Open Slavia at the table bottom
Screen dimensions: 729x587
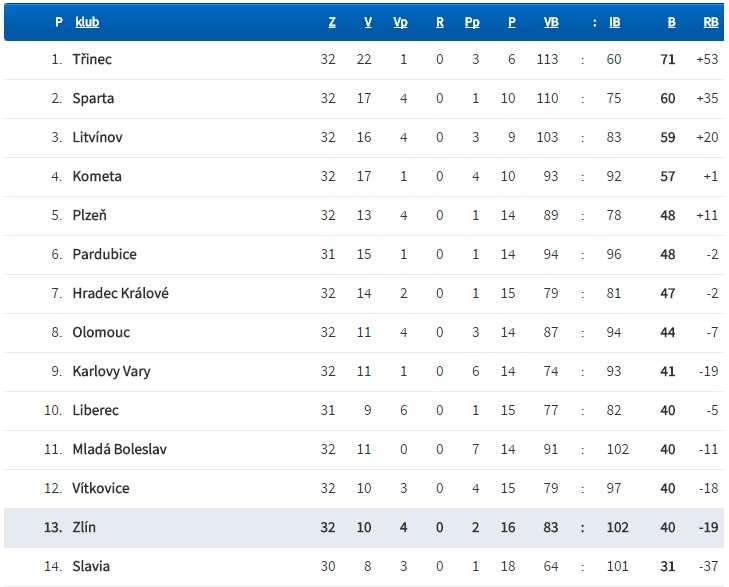[91, 567]
